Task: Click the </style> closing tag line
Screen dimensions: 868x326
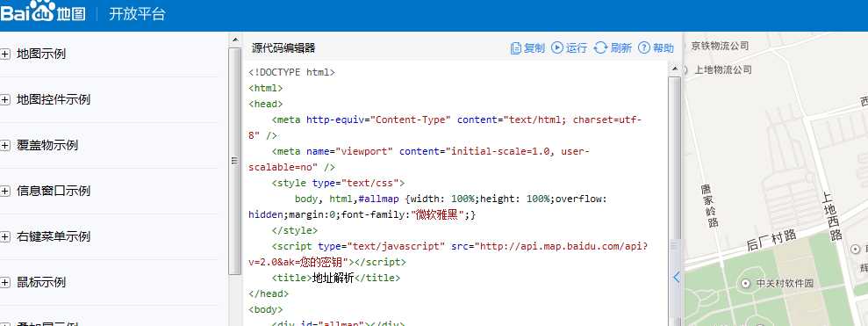Action: (x=295, y=230)
